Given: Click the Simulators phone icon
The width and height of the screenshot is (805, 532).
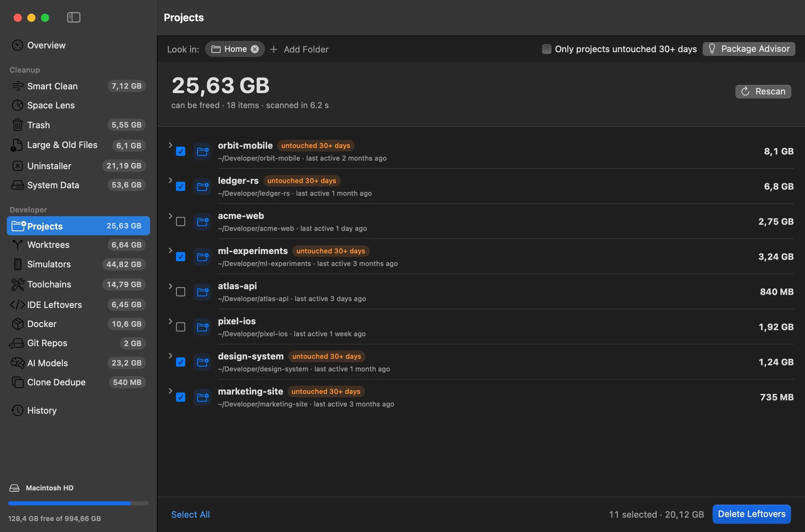Looking at the screenshot, I should [18, 264].
